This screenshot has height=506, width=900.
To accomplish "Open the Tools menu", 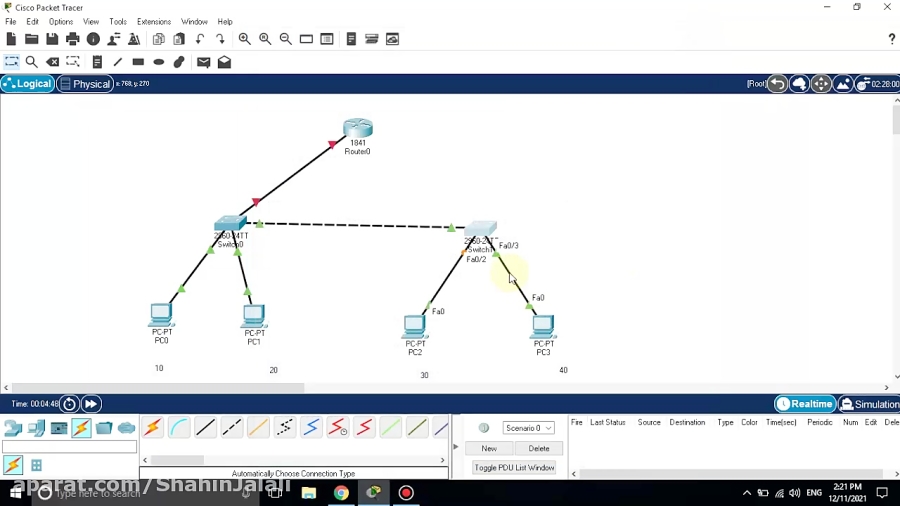I will pyautogui.click(x=118, y=21).
